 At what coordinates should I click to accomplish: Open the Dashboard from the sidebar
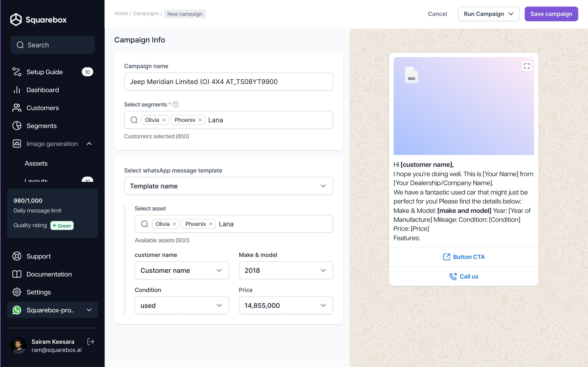(42, 90)
